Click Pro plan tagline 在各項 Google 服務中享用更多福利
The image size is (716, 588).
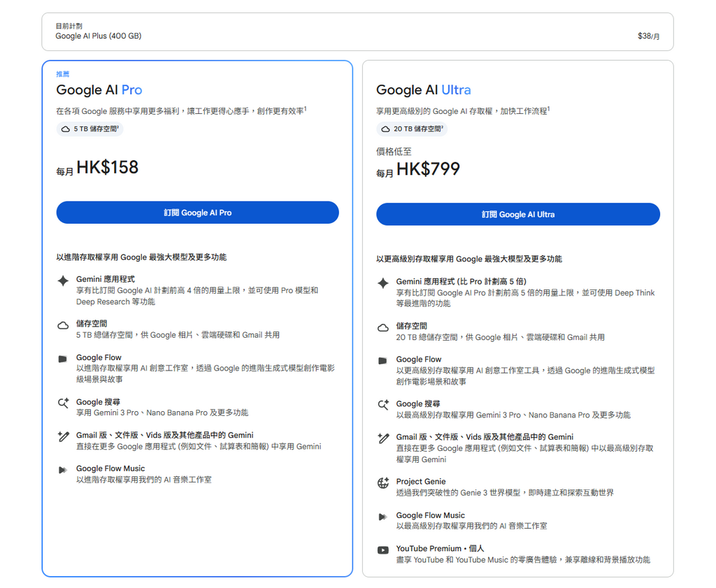click(x=181, y=111)
